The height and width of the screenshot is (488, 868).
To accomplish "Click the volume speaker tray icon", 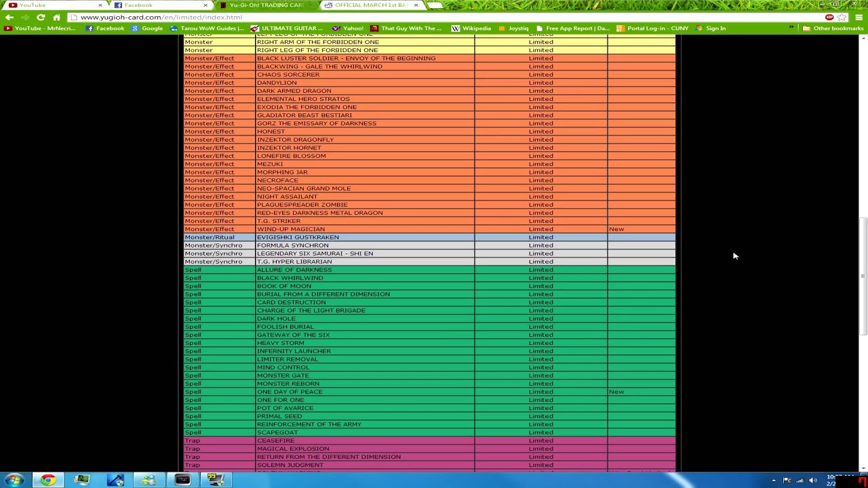I will click(813, 481).
